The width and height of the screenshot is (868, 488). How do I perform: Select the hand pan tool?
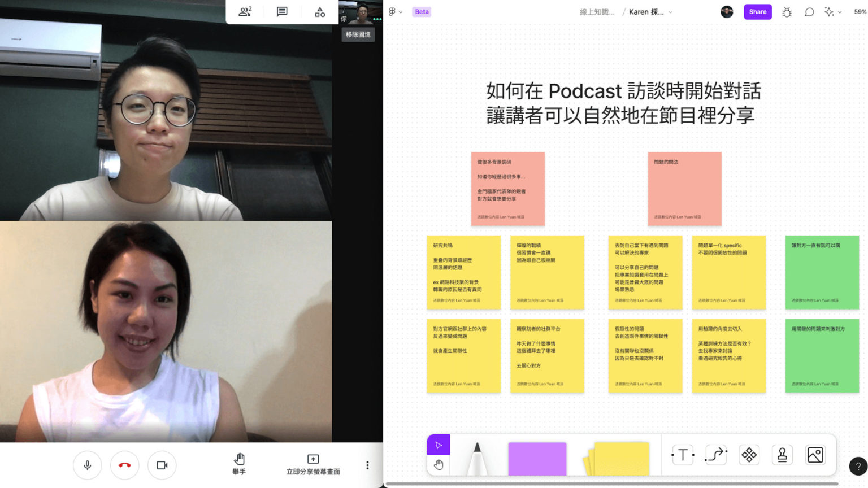pos(439,465)
